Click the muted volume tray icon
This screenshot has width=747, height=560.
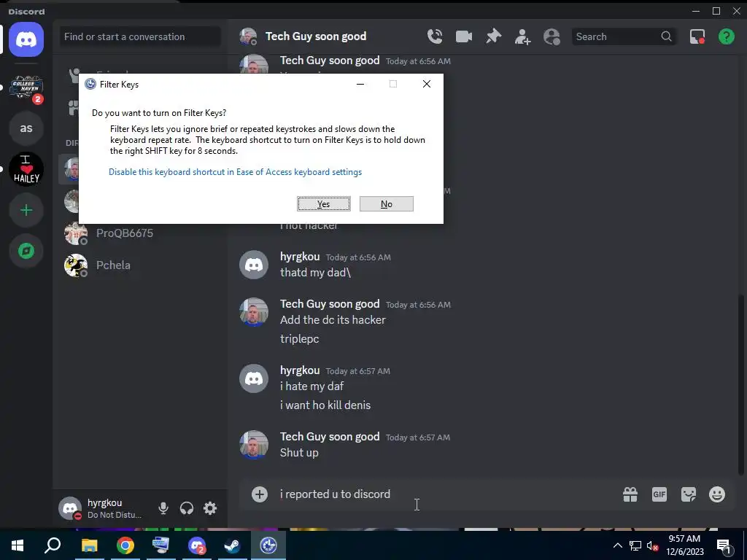click(653, 545)
